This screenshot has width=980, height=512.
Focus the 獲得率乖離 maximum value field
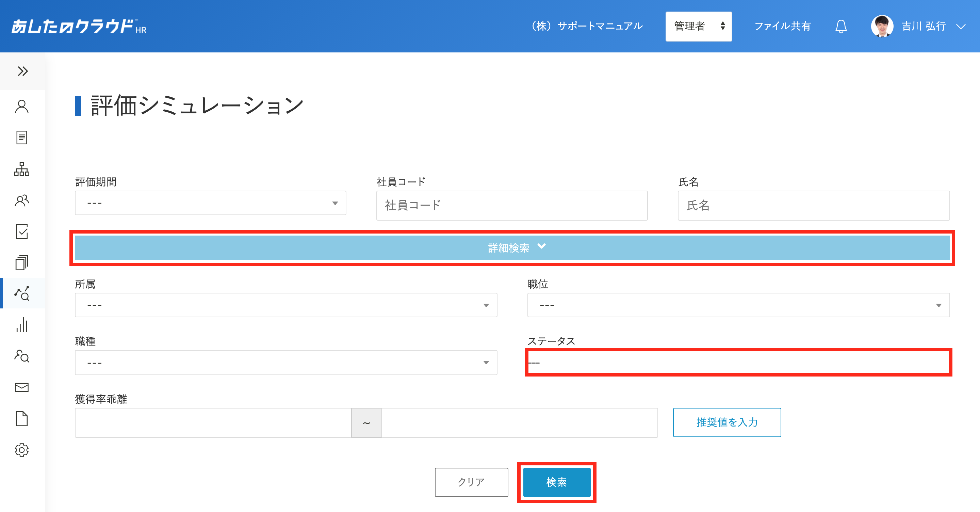tap(519, 422)
